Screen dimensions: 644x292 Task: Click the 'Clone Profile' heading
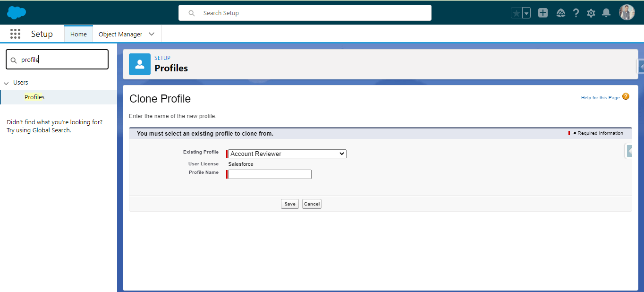coord(160,99)
